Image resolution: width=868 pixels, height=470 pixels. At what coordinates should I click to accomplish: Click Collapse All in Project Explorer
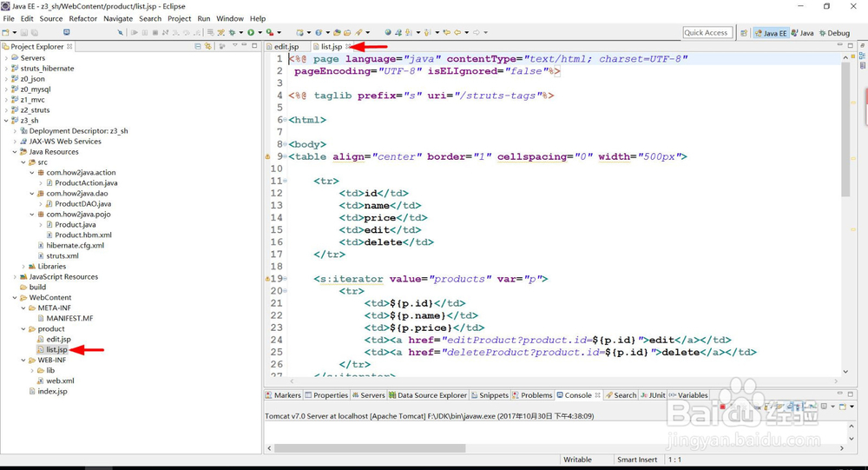pyautogui.click(x=198, y=47)
